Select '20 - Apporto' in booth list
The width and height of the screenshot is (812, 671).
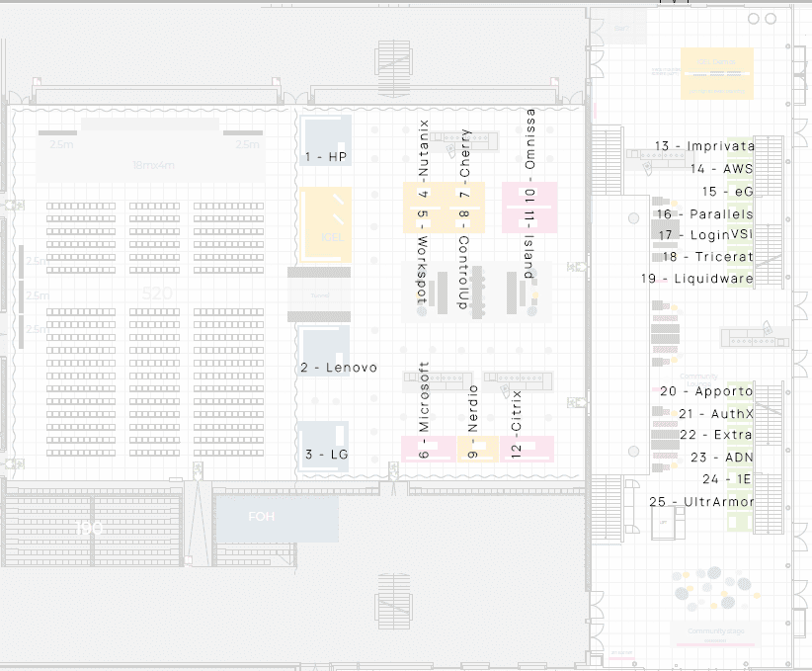click(707, 391)
